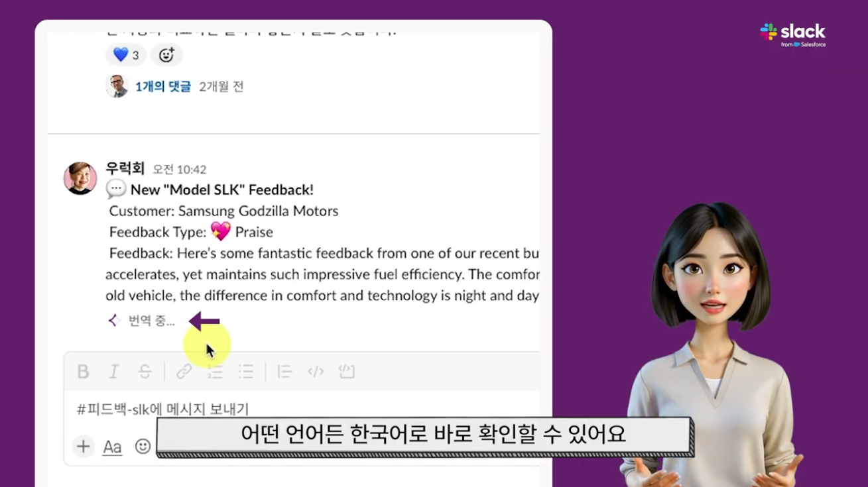868x487 pixels.
Task: Click the 2개월 전 timestamp text
Action: pyautogui.click(x=221, y=86)
